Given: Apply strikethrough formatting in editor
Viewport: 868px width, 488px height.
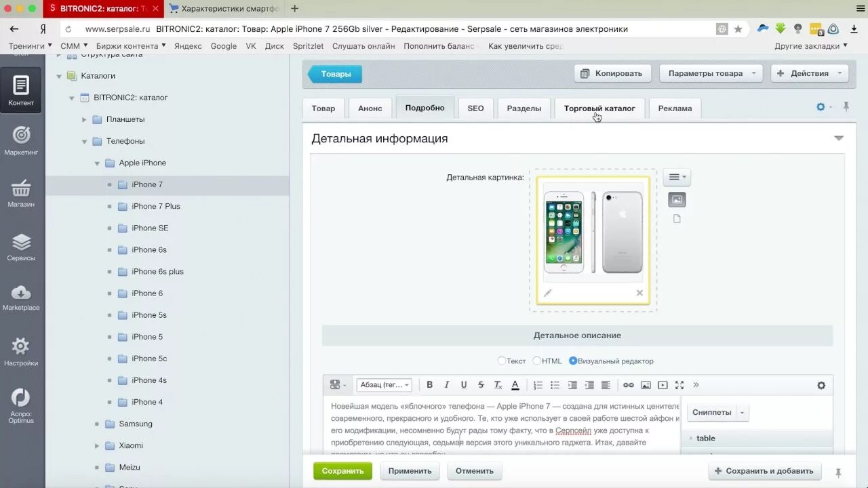Looking at the screenshot, I should [481, 385].
